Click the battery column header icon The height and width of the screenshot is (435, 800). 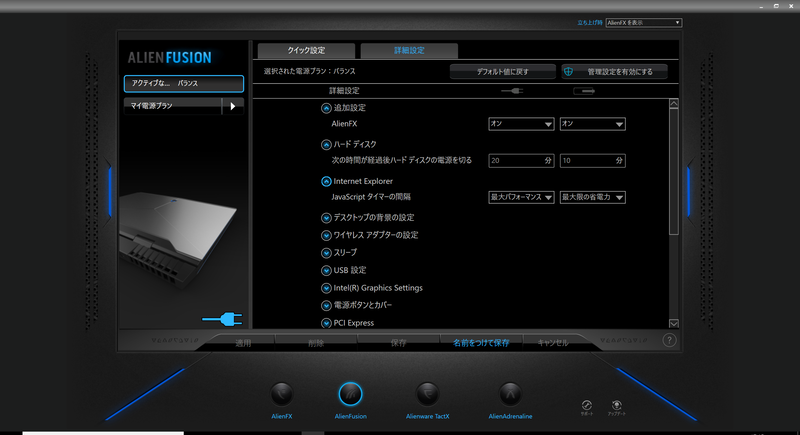584,91
